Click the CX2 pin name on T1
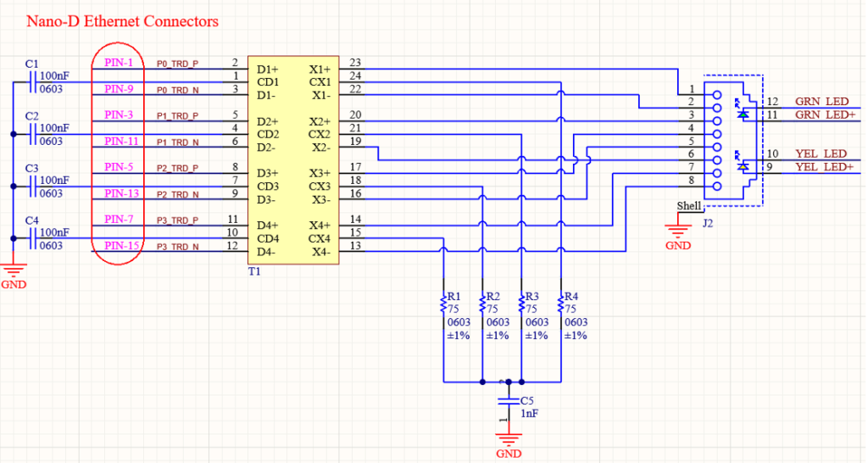The height and width of the screenshot is (463, 868). 320,135
